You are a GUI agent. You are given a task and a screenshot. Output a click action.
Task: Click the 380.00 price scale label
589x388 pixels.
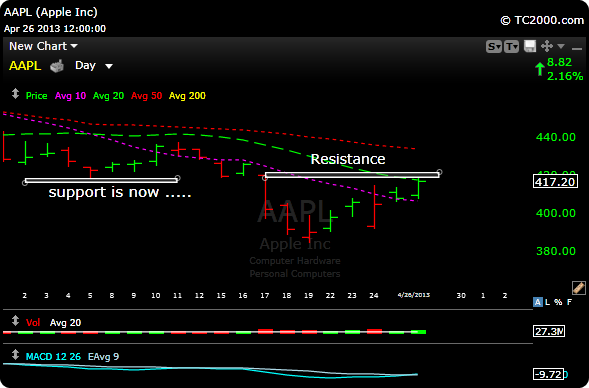point(556,251)
